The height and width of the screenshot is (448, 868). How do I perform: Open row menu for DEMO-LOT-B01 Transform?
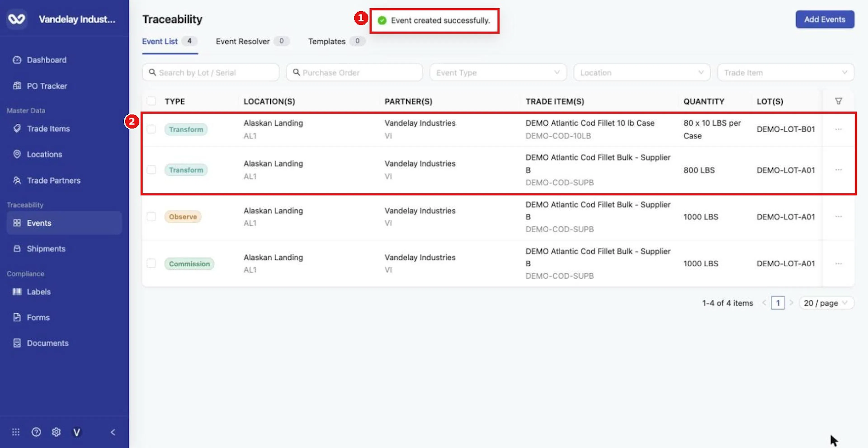(x=838, y=129)
